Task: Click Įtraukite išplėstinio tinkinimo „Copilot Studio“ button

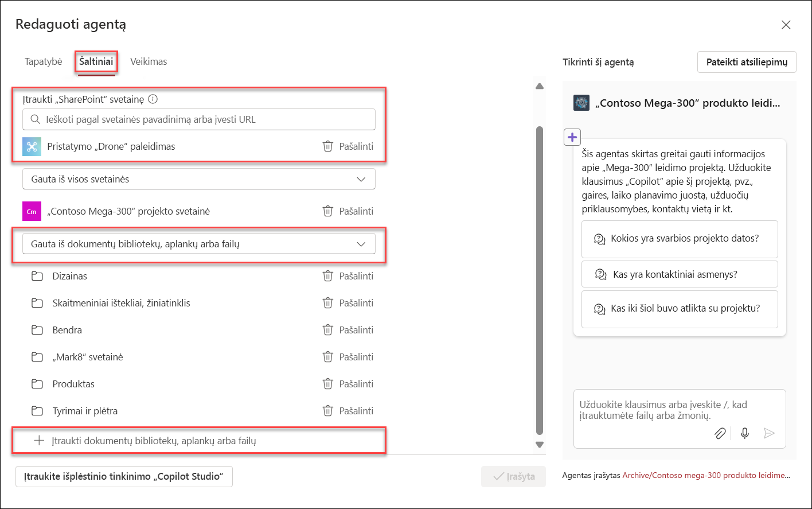Action: 124,476
